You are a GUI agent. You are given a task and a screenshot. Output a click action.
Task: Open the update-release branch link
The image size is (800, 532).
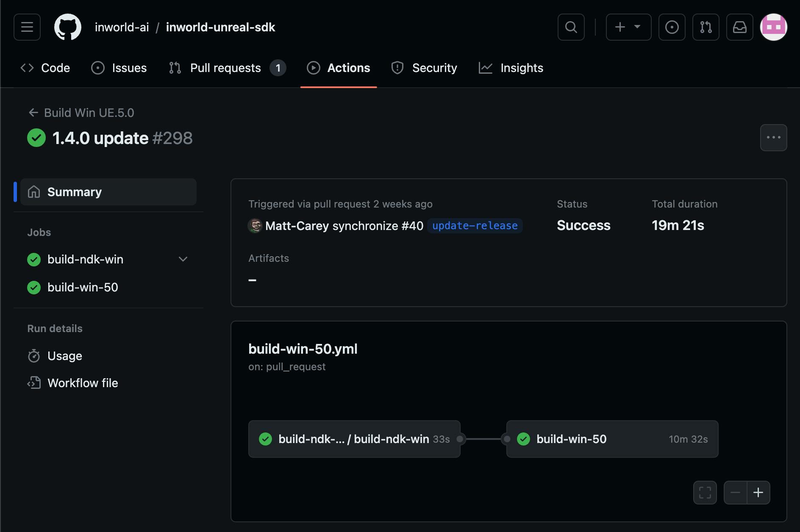(475, 226)
